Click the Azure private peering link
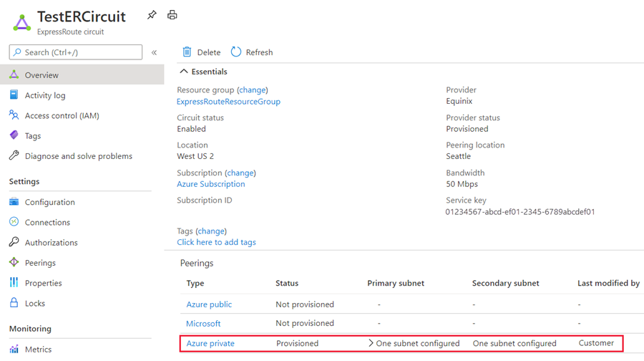Screen dimensions: 644x361 [210, 343]
